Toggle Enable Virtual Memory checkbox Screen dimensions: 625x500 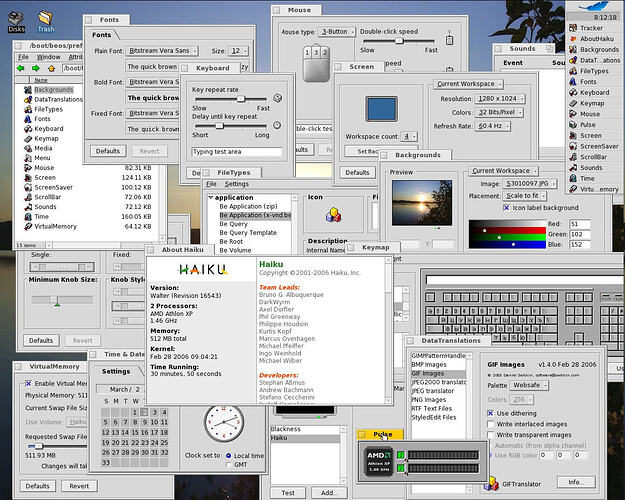pos(28,384)
